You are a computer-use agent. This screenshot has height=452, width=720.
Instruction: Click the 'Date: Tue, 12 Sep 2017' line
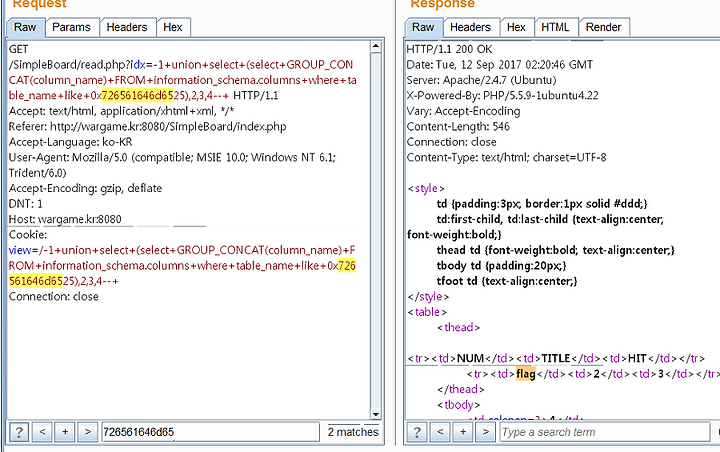500,65
